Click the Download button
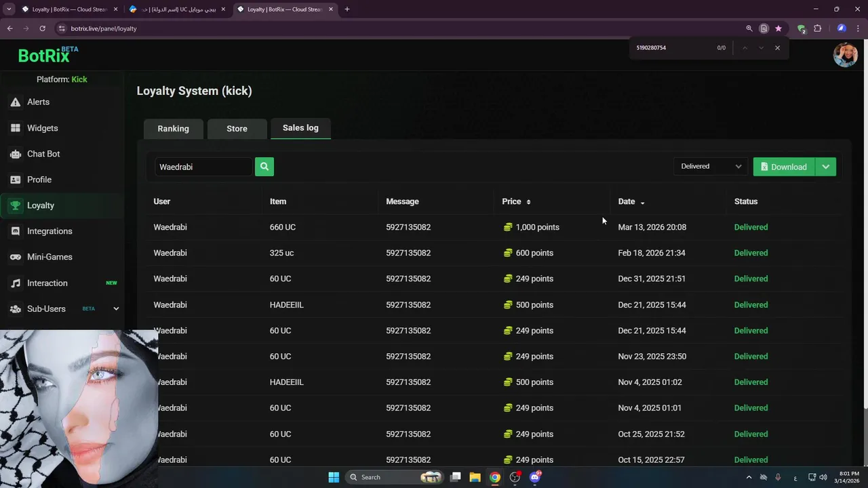This screenshot has height=488, width=868. point(784,167)
